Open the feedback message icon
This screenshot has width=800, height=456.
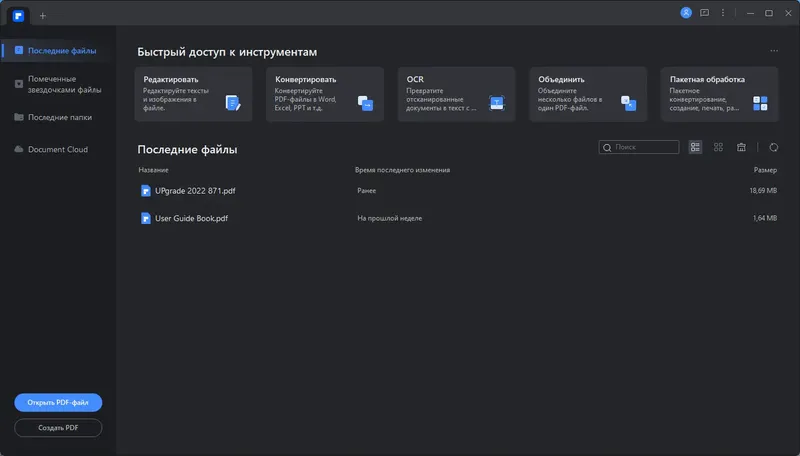(705, 13)
